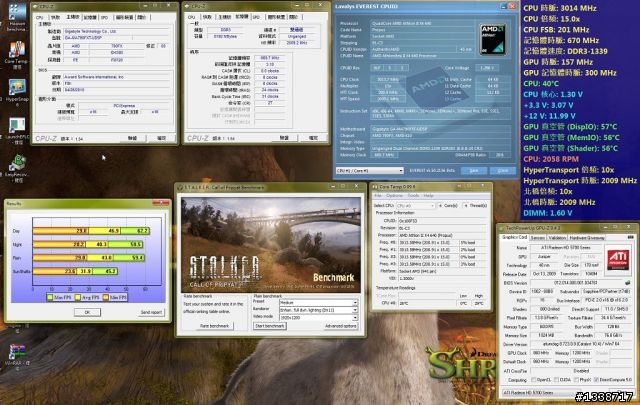Click the title bar icon of the CPU-Z memory window
This screenshot has height=405, width=640.
[x=187, y=7]
